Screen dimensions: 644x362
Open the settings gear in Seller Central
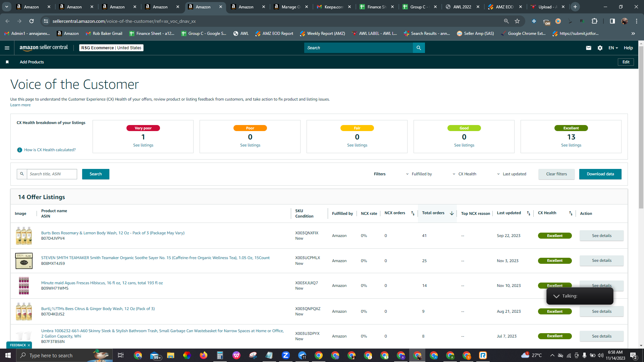[600, 48]
